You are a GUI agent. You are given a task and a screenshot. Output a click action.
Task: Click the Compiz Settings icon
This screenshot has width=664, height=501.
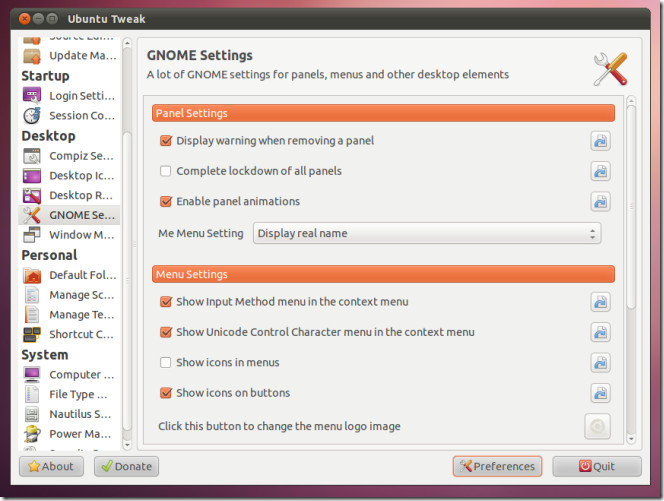[32, 156]
